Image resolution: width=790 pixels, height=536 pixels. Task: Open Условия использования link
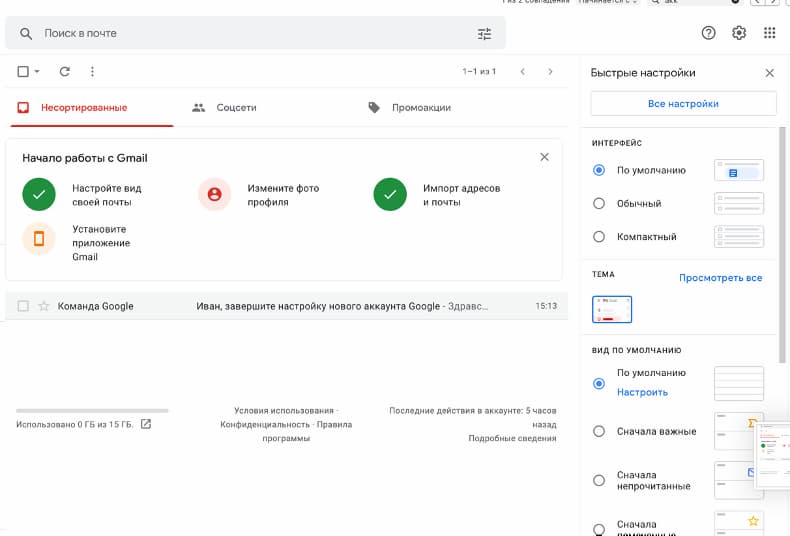tap(284, 411)
